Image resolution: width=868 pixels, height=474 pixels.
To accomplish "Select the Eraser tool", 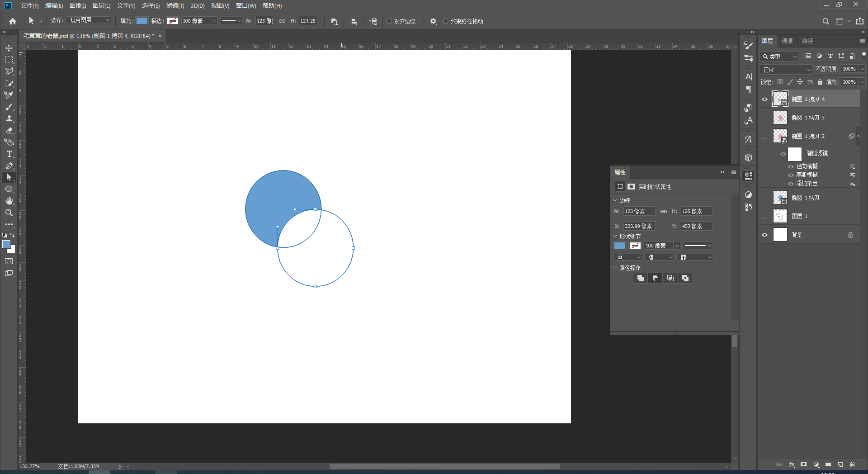I will (9, 130).
